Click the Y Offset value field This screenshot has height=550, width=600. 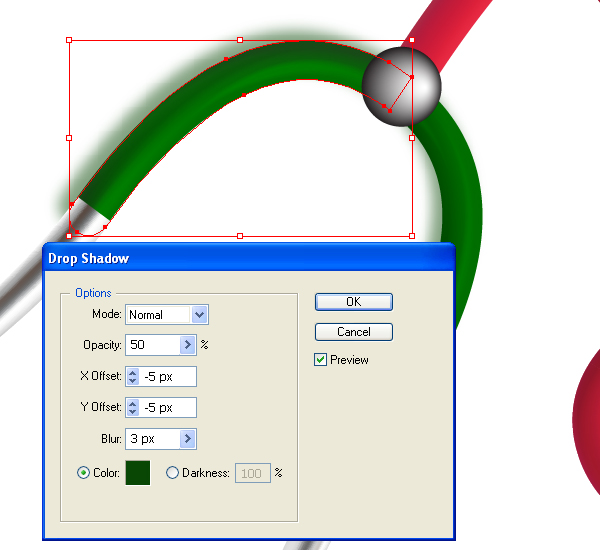[168, 407]
